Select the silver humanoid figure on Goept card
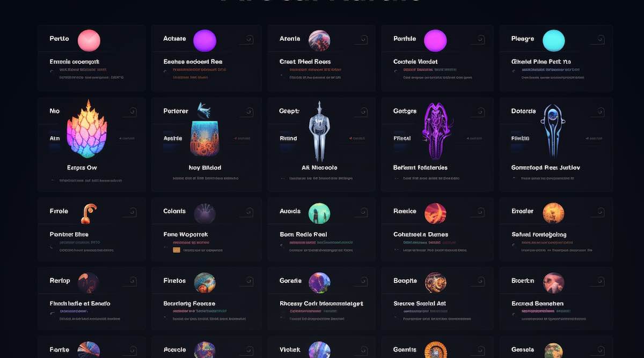The height and width of the screenshot is (358, 644). [x=319, y=131]
